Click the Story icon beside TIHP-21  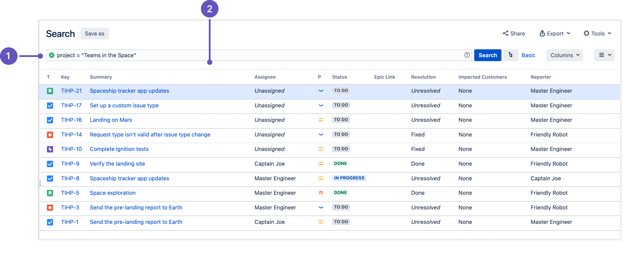[50, 91]
